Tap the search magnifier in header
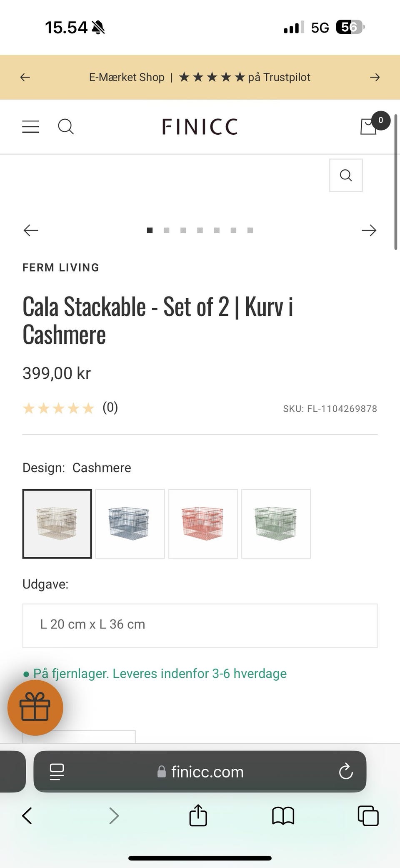This screenshot has width=400, height=868. (x=65, y=126)
